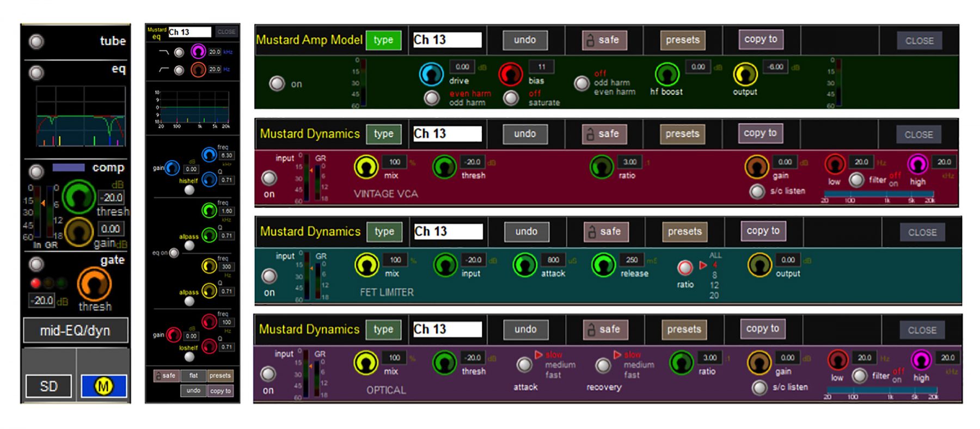
Task: Click the output knob in FET LIMITER
Action: coord(759,265)
